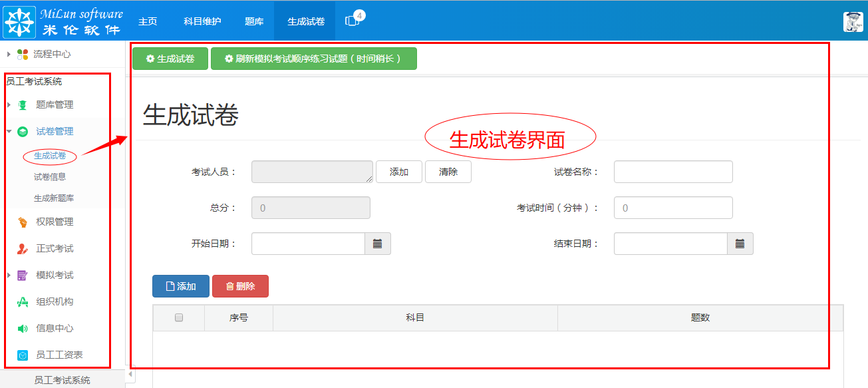868x388 pixels.
Task: Click inside the 试卷名称 input field
Action: [x=672, y=171]
